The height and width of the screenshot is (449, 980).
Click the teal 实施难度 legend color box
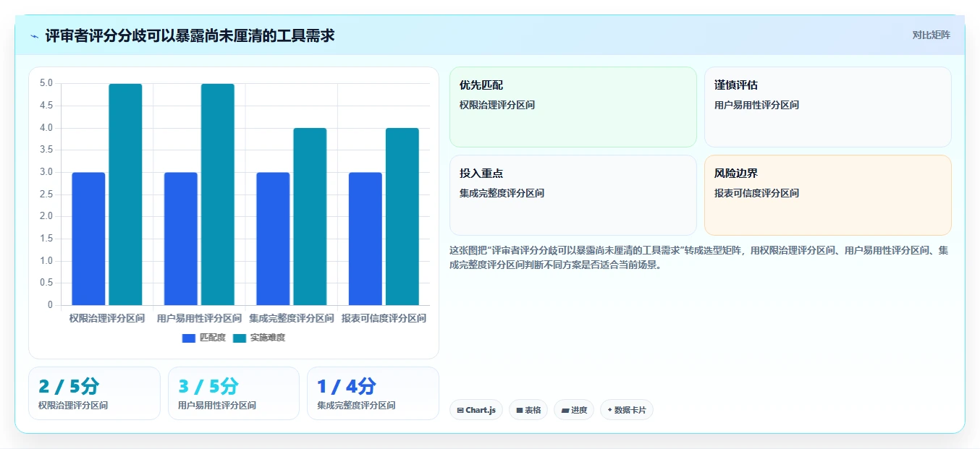[240, 338]
